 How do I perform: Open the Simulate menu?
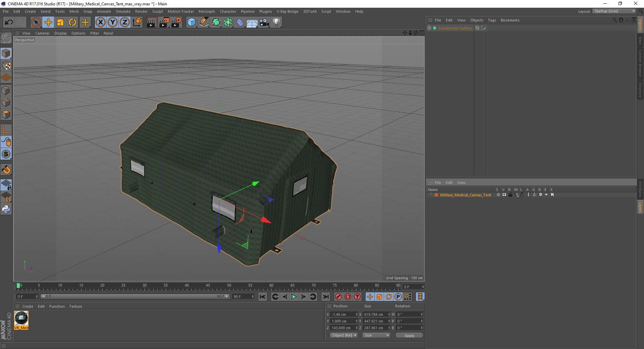(123, 11)
